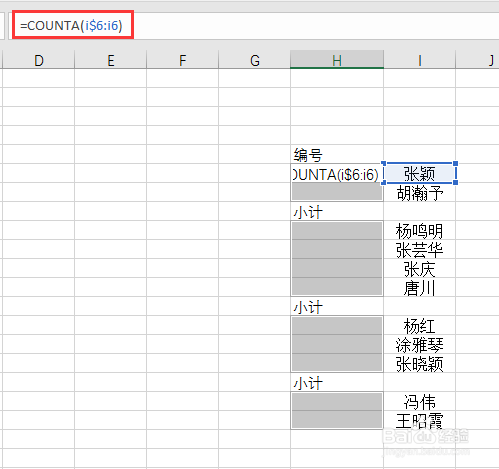The height and width of the screenshot is (469, 499).
Task: Click the 小计 cell right below 胡瀚予's row
Action: tap(337, 211)
